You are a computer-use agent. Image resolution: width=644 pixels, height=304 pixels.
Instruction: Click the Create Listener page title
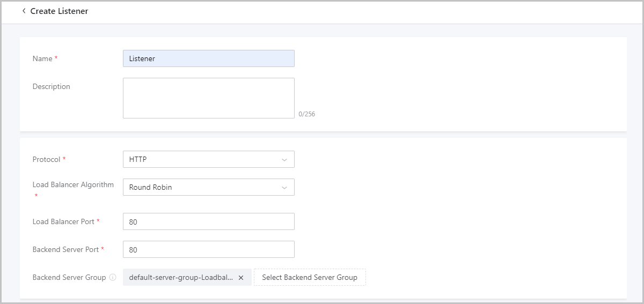[59, 11]
